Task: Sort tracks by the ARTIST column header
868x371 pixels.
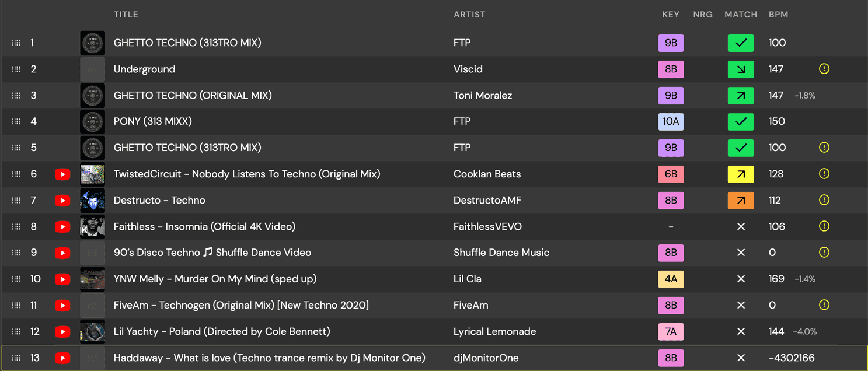Action: [469, 14]
